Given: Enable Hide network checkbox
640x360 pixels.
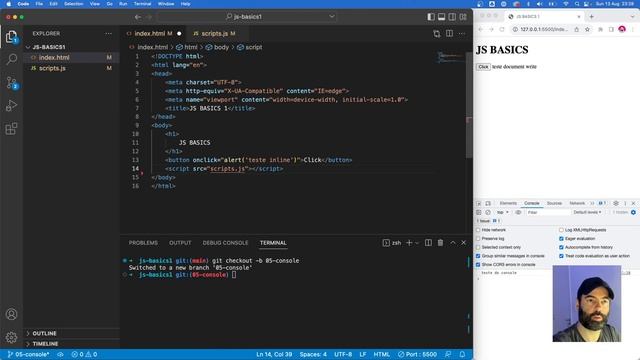Looking at the screenshot, I should 478,230.
